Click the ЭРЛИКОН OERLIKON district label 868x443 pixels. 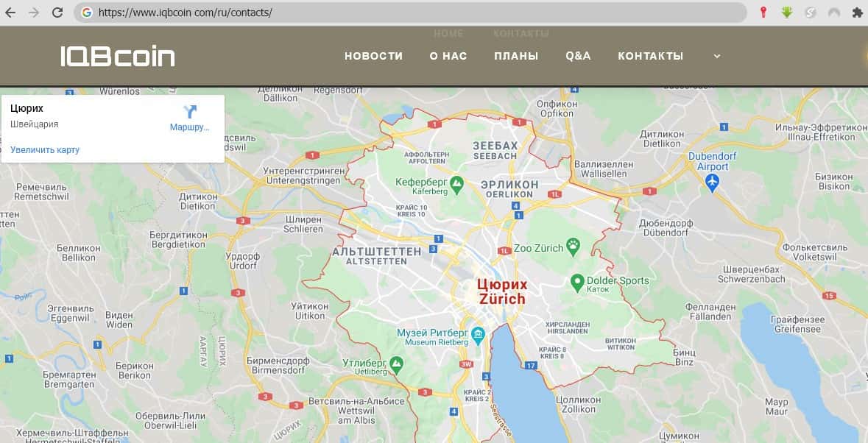point(509,188)
